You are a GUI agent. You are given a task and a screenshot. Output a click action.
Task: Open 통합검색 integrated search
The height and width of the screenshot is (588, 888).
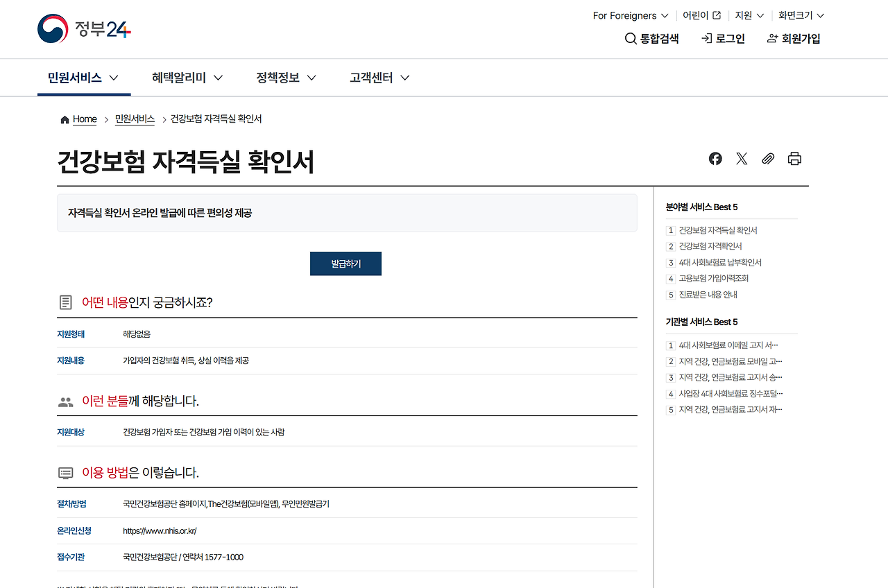point(651,39)
